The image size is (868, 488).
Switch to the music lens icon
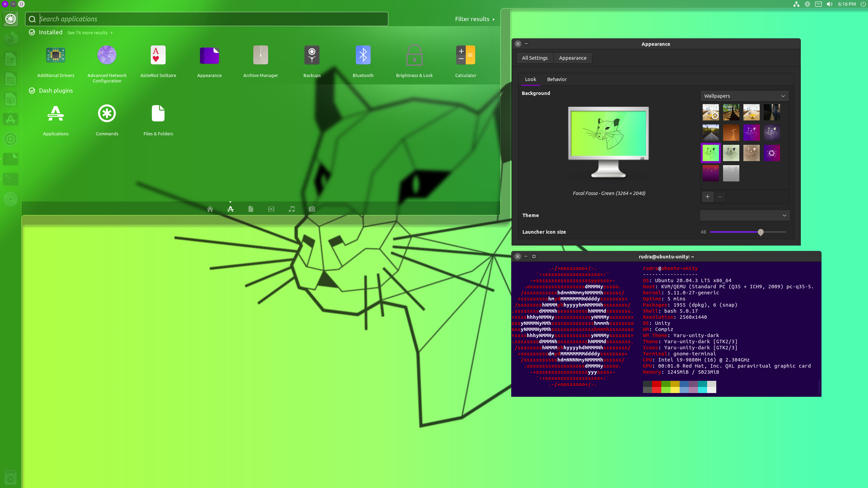pyautogui.click(x=292, y=209)
